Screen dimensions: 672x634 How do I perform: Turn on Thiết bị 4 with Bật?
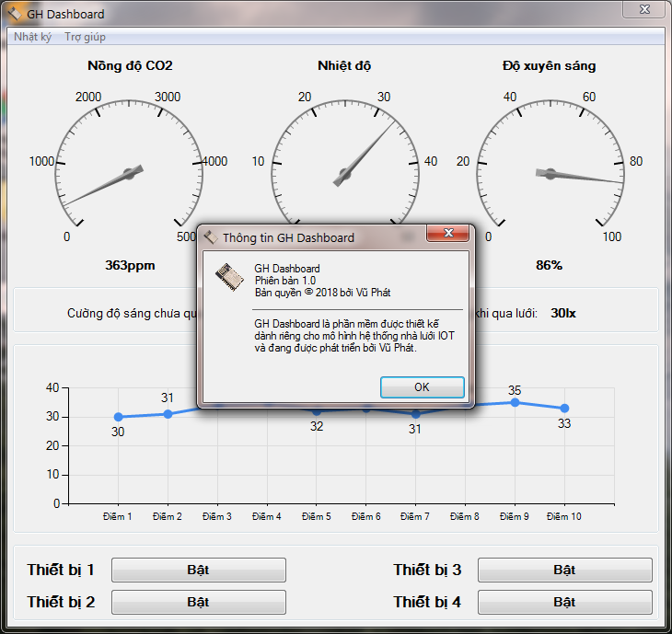pyautogui.click(x=565, y=602)
